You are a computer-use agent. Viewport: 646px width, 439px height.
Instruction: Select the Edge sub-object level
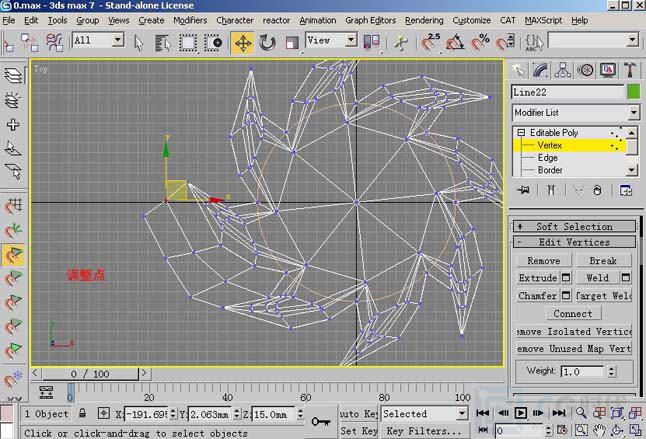pyautogui.click(x=547, y=158)
